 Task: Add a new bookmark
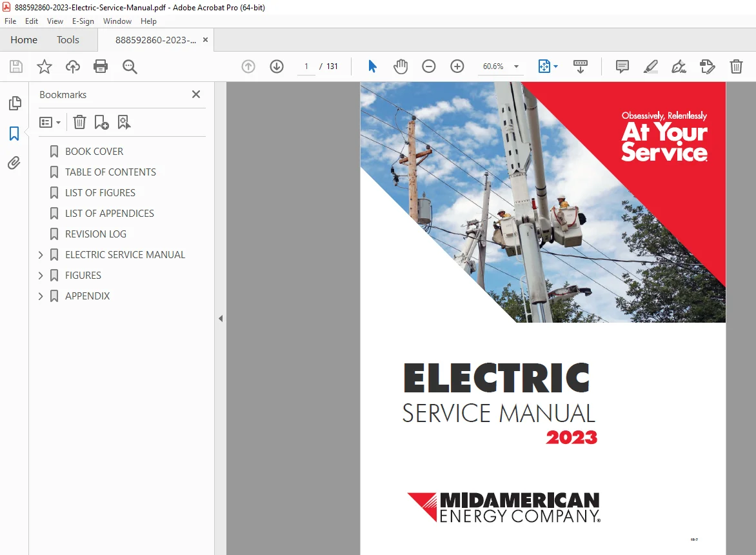click(x=101, y=122)
